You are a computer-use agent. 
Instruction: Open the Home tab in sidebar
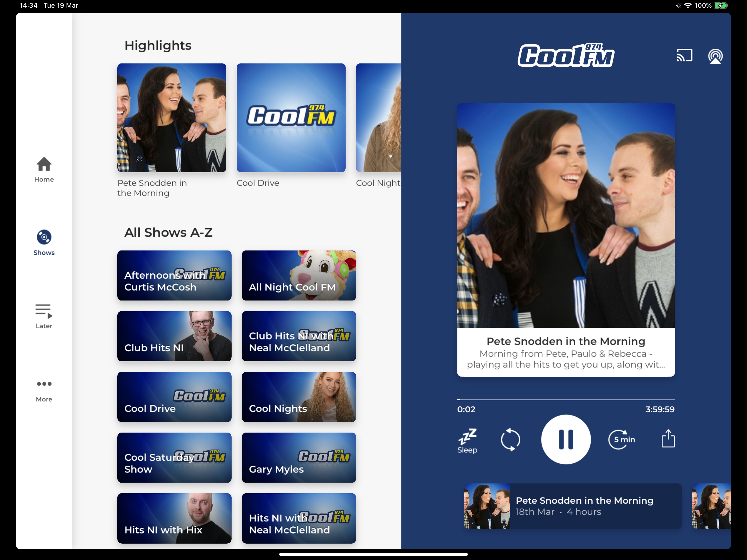tap(44, 170)
